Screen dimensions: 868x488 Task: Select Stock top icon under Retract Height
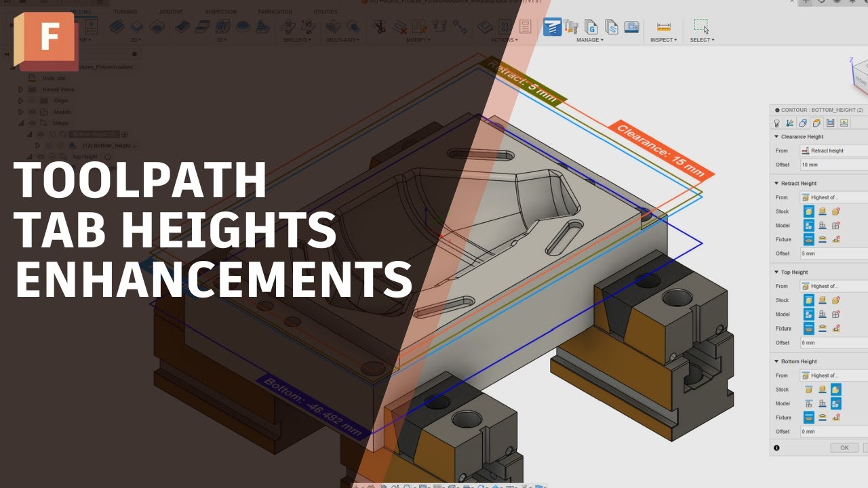pos(809,211)
